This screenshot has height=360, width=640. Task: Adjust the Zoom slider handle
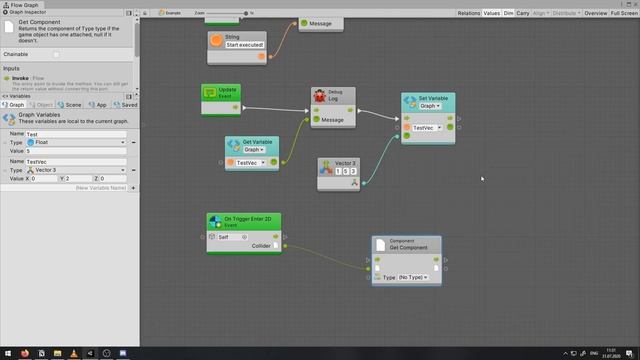click(246, 13)
